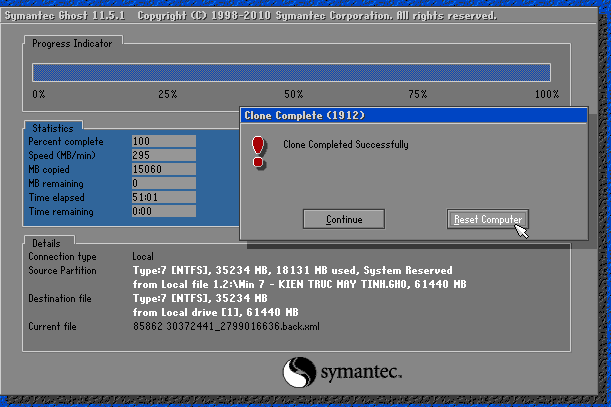Click the Time elapsed value 51:01

(164, 197)
